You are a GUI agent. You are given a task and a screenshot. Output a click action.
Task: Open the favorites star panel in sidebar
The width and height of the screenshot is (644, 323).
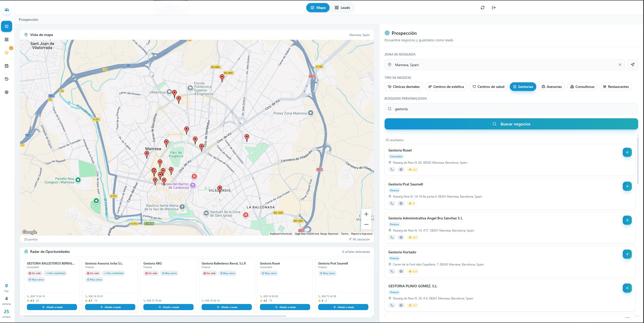click(7, 53)
